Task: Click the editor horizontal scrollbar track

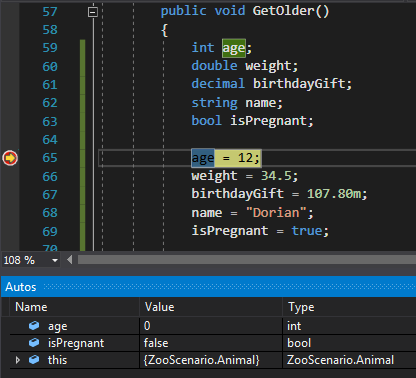Action: click(247, 260)
